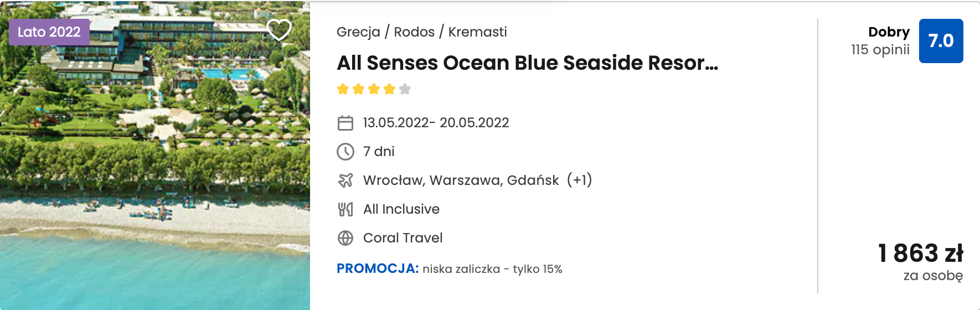Open Grecja / Rodos / Kremasti location breadcrumb
This screenshot has width=980, height=310.
(421, 32)
